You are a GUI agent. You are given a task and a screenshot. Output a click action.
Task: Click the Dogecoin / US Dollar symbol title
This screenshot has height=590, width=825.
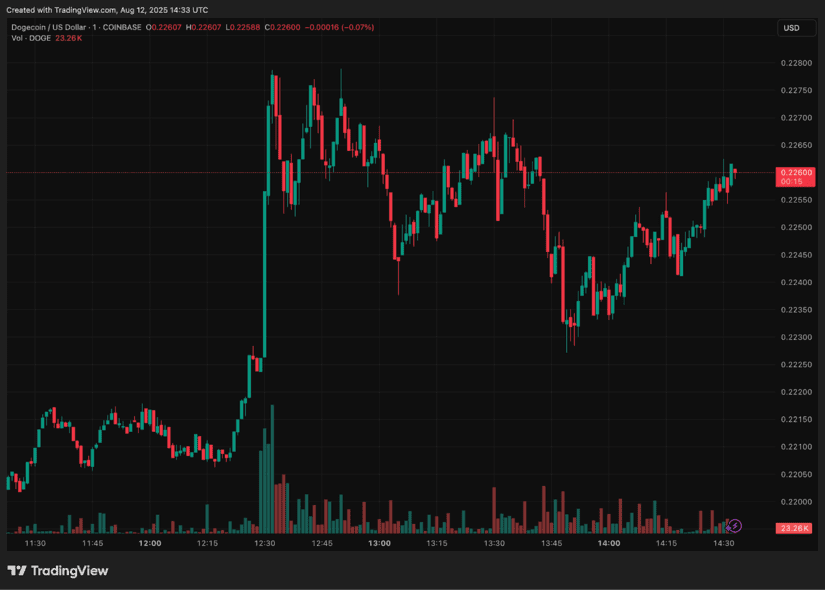click(48, 27)
